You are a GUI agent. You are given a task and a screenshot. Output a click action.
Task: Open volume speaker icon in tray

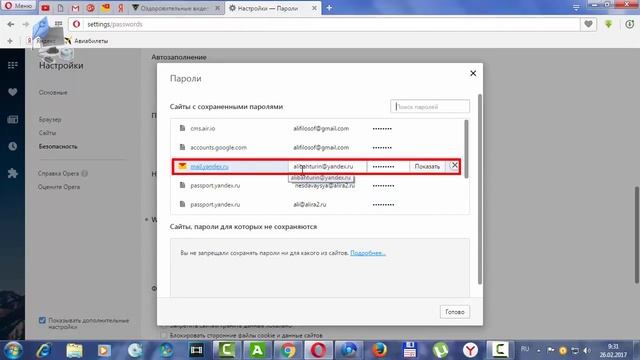pyautogui.click(x=587, y=351)
